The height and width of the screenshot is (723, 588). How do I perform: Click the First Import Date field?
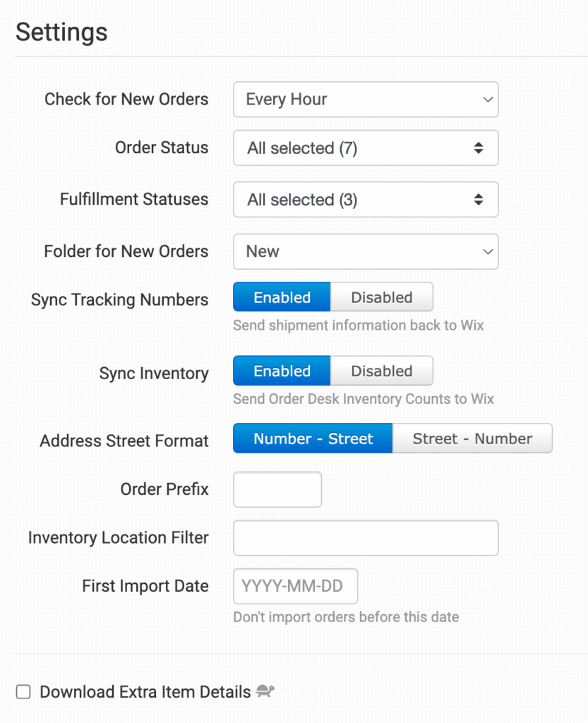(295, 586)
